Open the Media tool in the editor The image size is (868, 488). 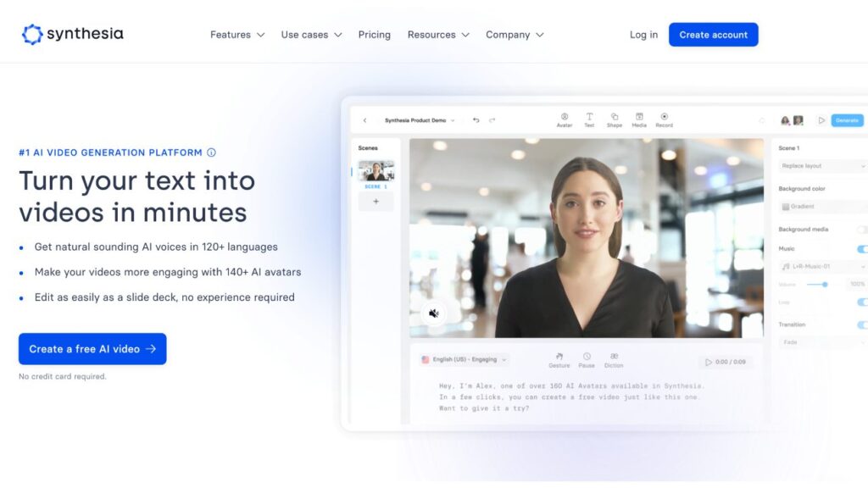(x=639, y=120)
